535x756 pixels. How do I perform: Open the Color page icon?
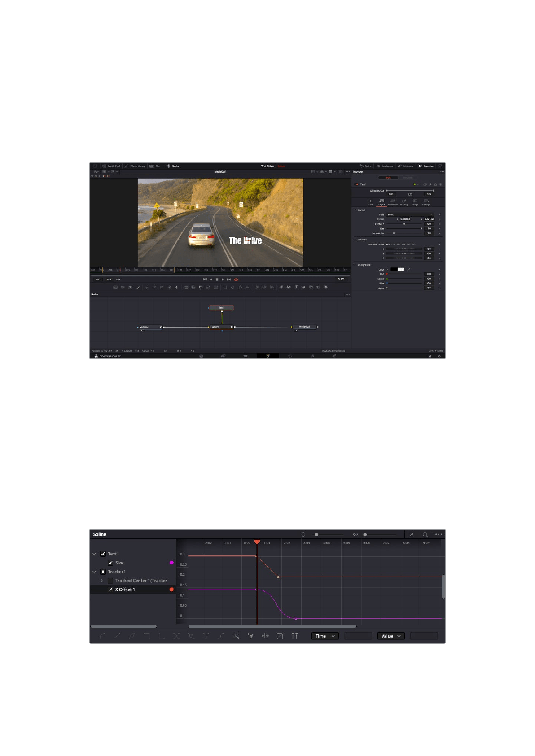290,356
